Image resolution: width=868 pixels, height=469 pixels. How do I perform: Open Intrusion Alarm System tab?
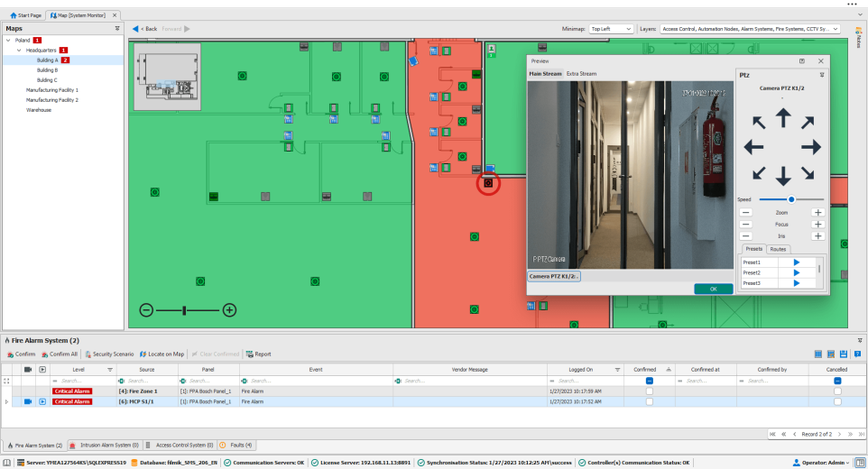click(105, 446)
